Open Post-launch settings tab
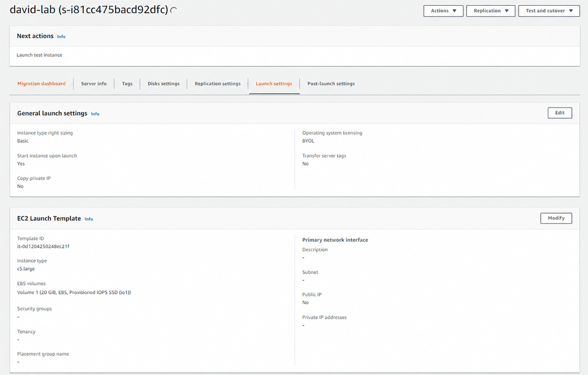This screenshot has height=375, width=588. (331, 84)
